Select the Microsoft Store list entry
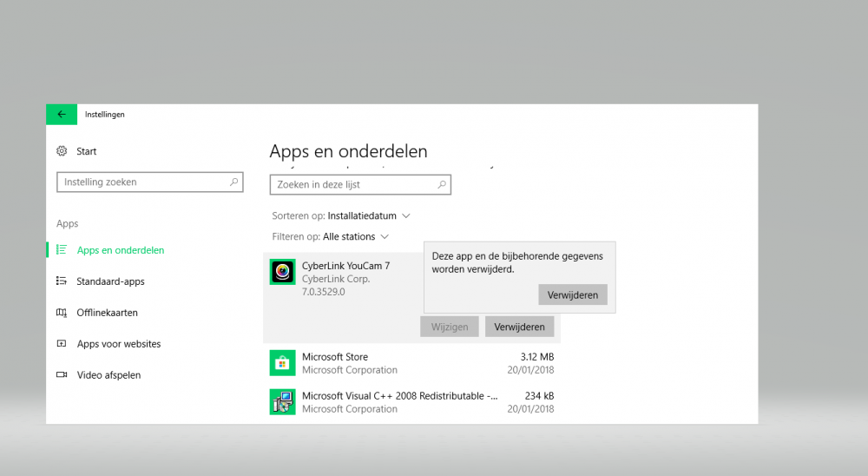This screenshot has width=868, height=476. [411, 363]
